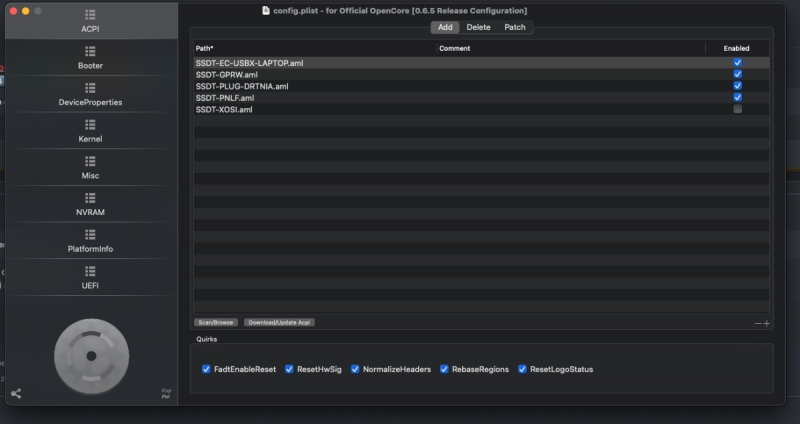Open the Kernel section in sidebar

(90, 131)
